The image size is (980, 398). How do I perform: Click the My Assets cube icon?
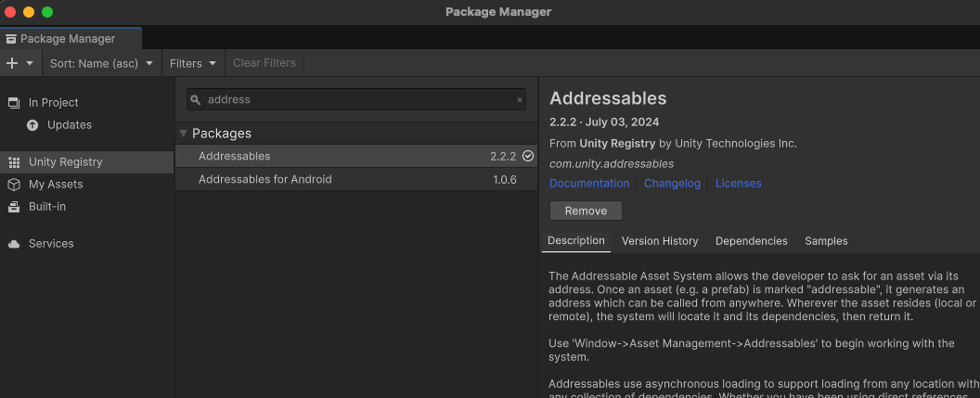(x=14, y=185)
